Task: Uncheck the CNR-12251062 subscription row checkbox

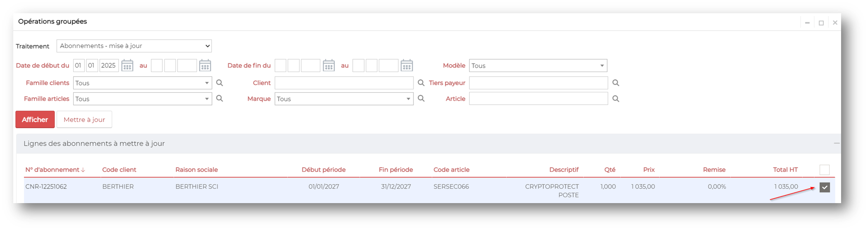Action: pos(825,187)
